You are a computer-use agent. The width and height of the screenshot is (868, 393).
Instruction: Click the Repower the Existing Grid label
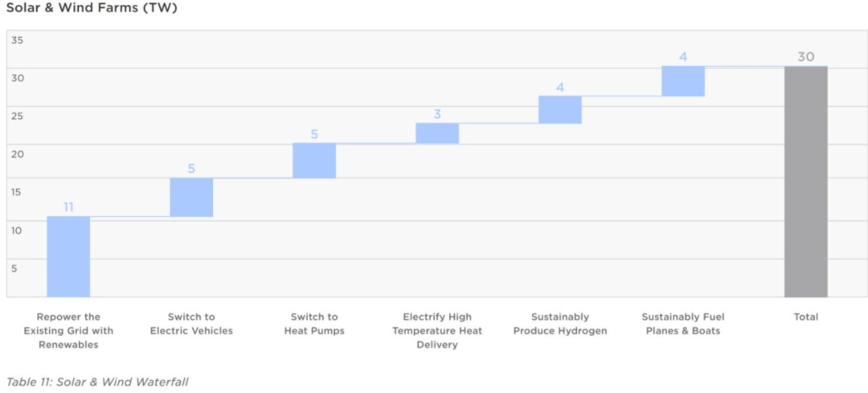68,330
